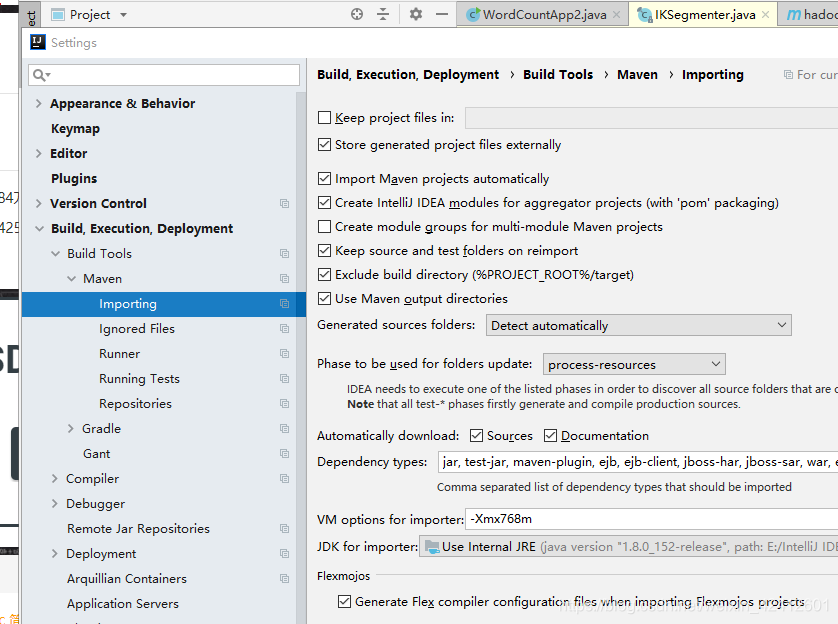
Task: Uncheck automatic download of Documentation
Action: click(550, 436)
